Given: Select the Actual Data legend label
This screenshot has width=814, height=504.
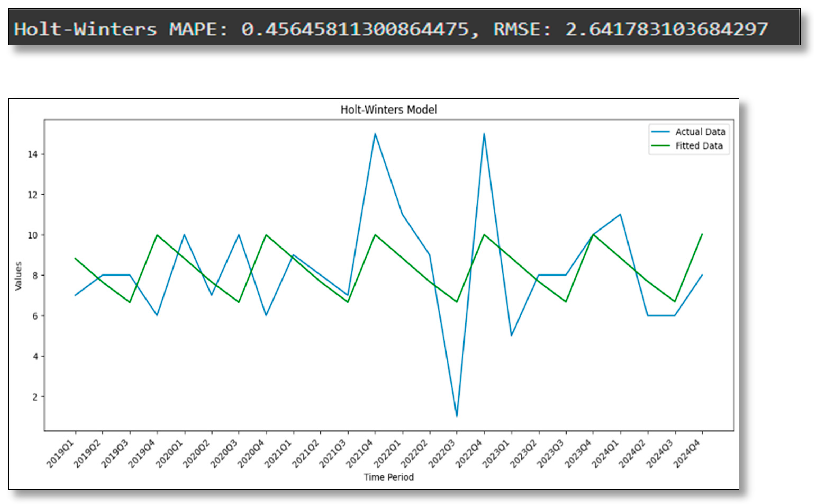Looking at the screenshot, I should [x=700, y=132].
